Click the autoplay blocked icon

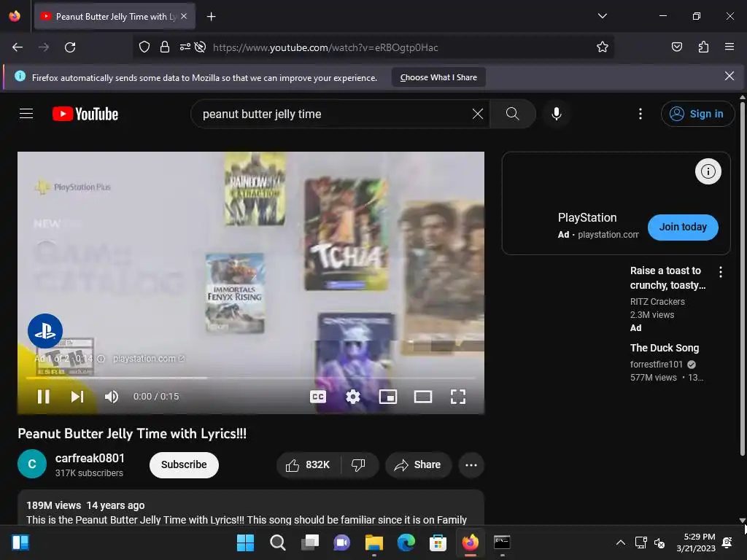[x=200, y=47]
